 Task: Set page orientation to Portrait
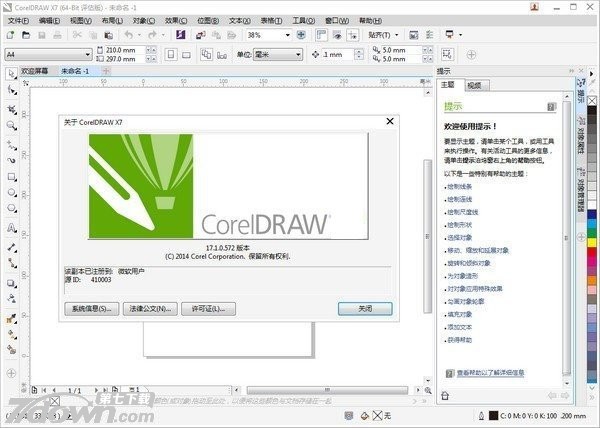pos(171,55)
